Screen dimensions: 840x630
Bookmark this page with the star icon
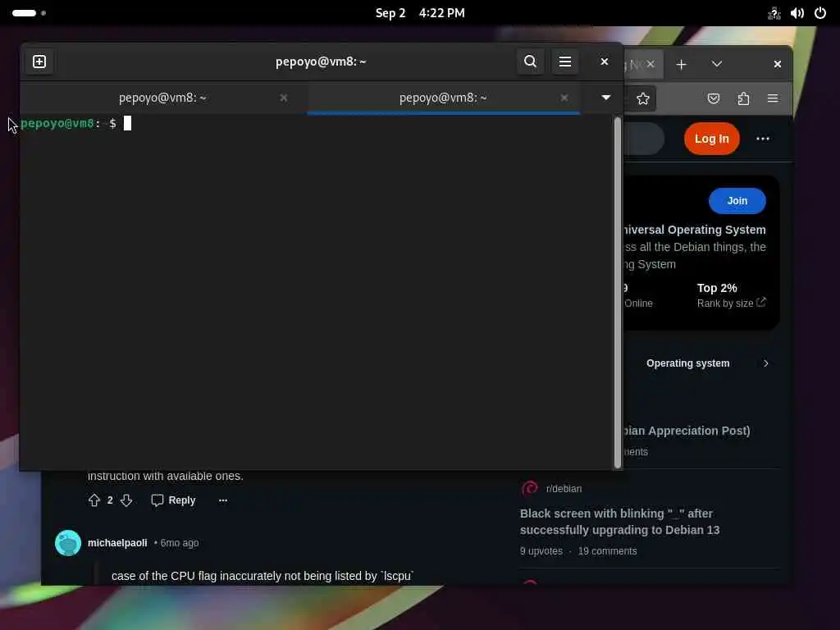coord(643,98)
